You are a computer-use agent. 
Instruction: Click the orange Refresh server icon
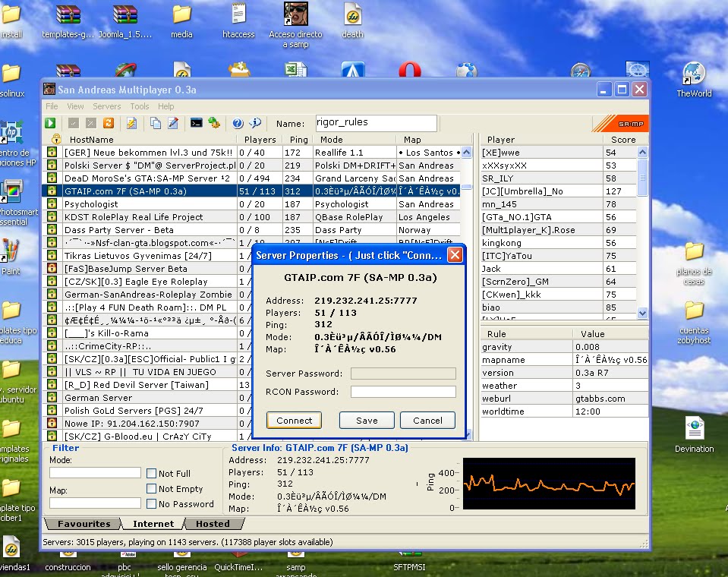[109, 123]
